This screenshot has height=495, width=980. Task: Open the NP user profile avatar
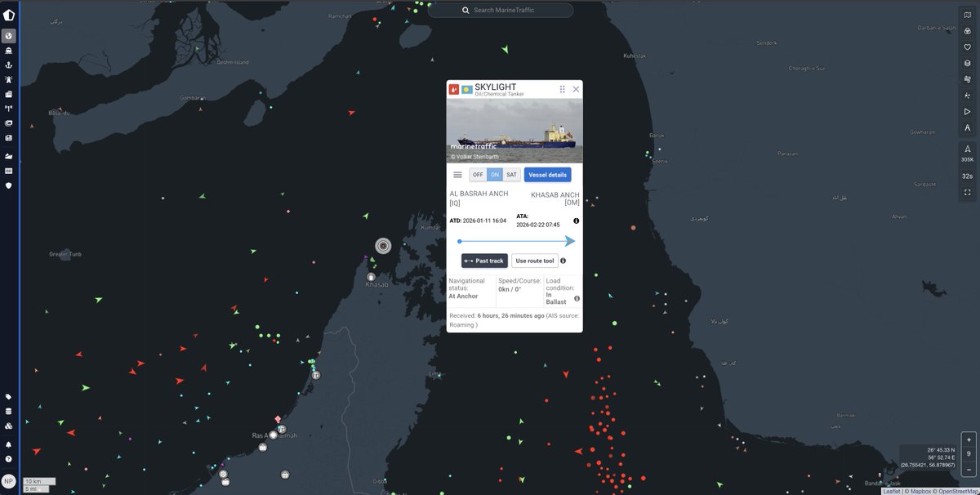click(x=9, y=481)
